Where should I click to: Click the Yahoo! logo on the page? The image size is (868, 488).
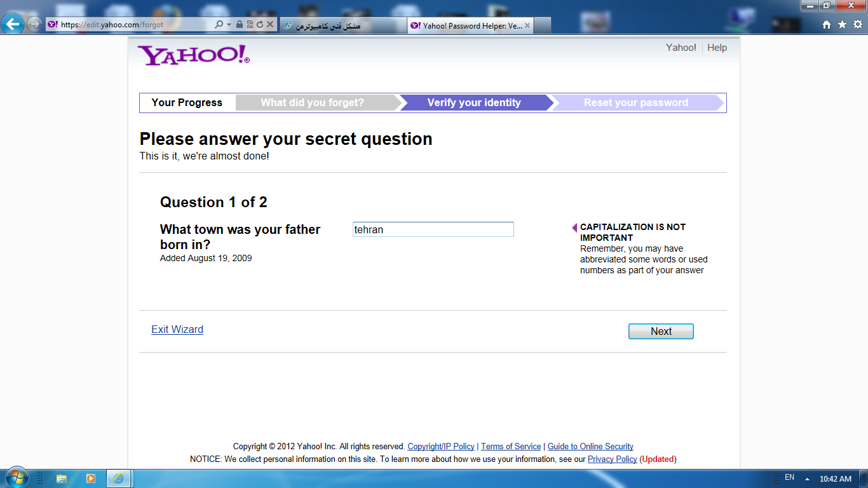194,55
